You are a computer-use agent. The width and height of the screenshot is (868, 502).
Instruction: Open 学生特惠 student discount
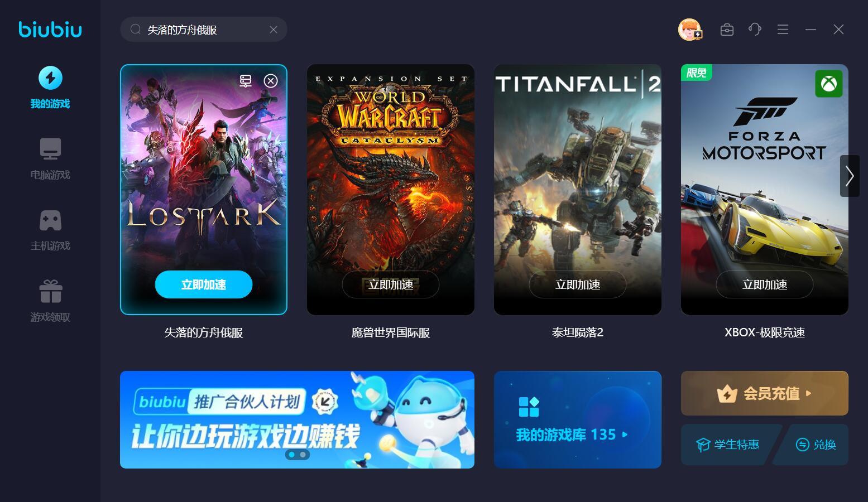(728, 445)
